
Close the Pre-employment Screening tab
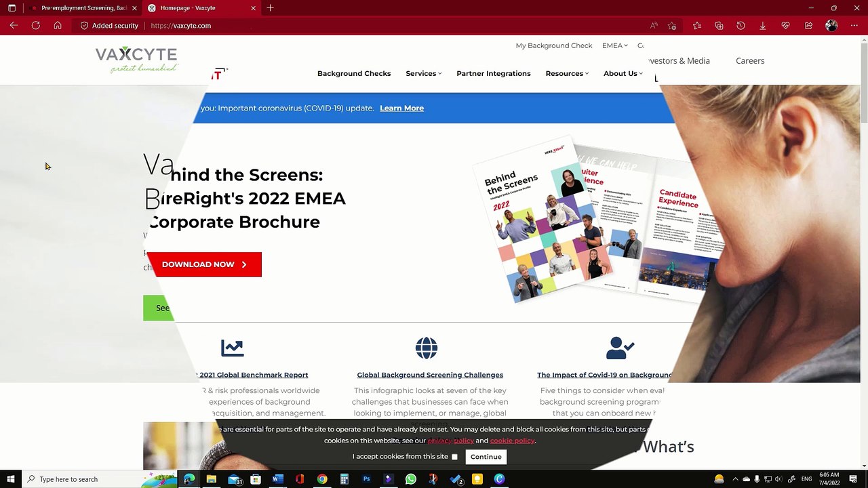tap(134, 8)
